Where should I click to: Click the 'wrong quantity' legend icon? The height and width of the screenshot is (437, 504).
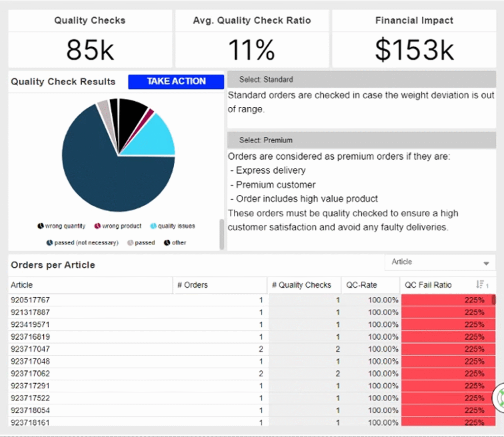click(x=41, y=226)
